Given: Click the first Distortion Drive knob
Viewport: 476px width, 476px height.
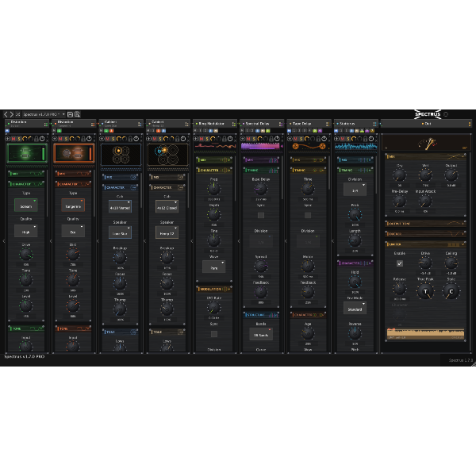Looking at the screenshot, I should pyautogui.click(x=26, y=255).
